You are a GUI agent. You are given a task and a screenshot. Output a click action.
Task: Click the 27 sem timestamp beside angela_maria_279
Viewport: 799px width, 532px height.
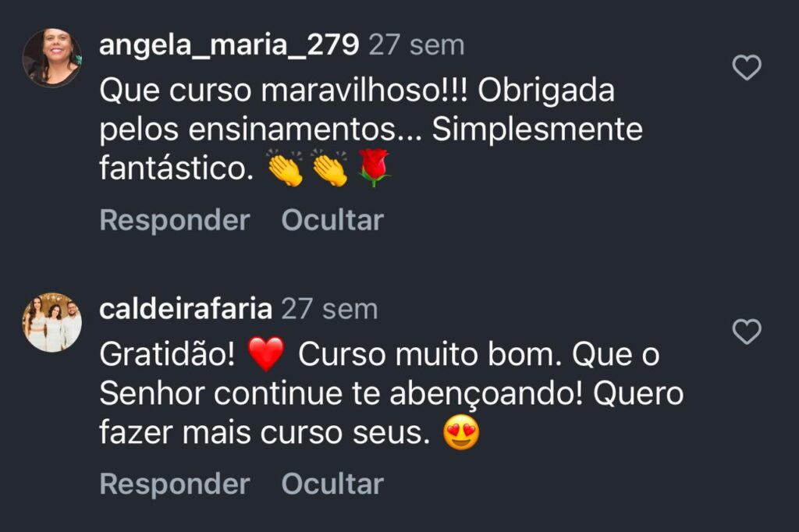click(416, 45)
